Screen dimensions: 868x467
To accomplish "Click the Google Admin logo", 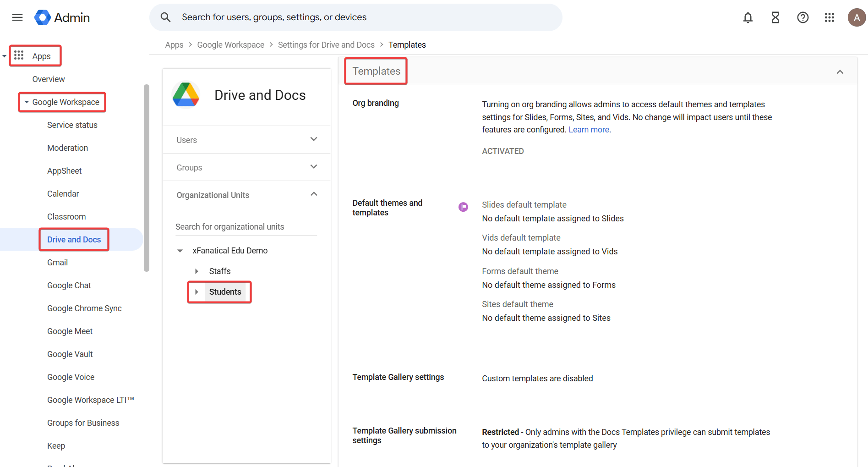I will 62,17.
